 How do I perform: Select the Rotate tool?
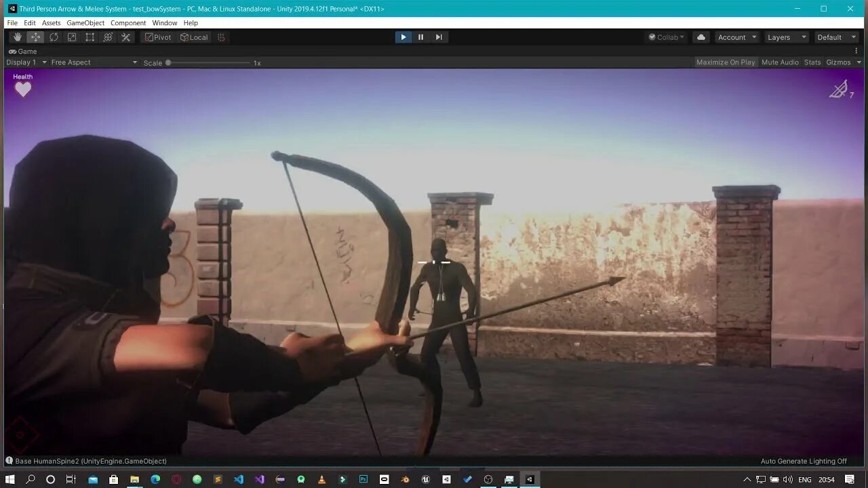54,37
